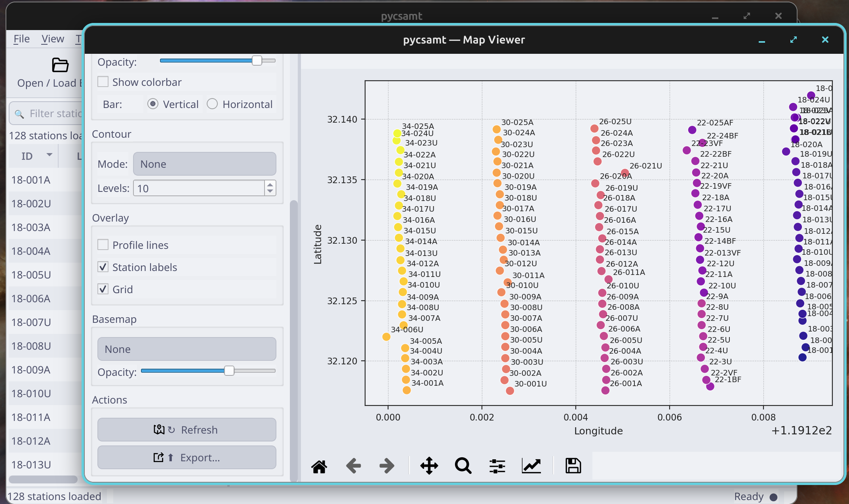Click the Open / Load folder icon in pycsamt
The height and width of the screenshot is (504, 849).
tap(60, 65)
